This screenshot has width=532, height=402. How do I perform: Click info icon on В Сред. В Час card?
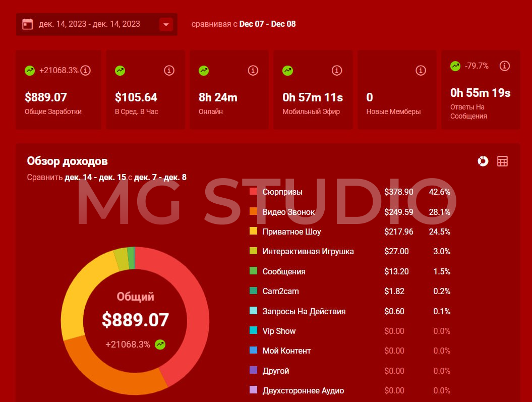169,71
